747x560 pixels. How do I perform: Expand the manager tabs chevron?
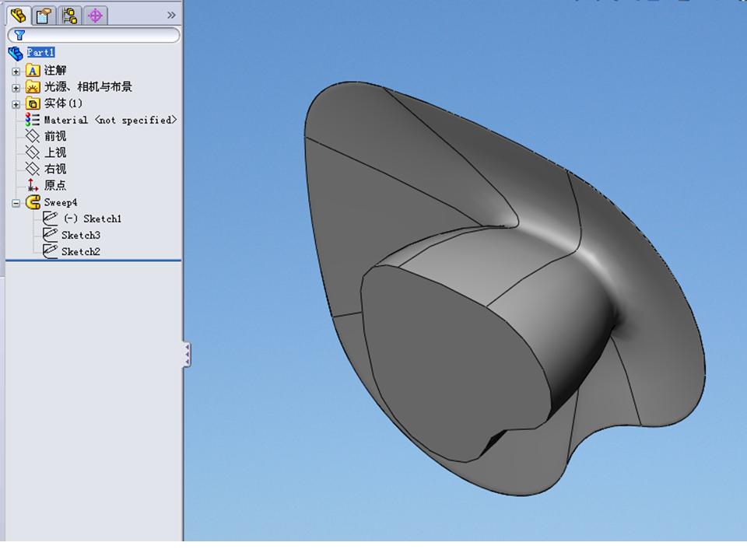171,16
